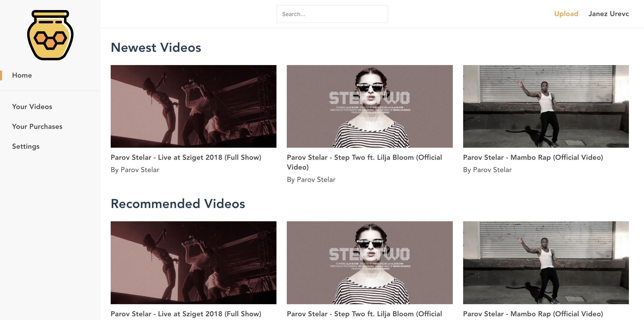Open Settings from sidebar
Screen dimensions: 644x320
(26, 146)
